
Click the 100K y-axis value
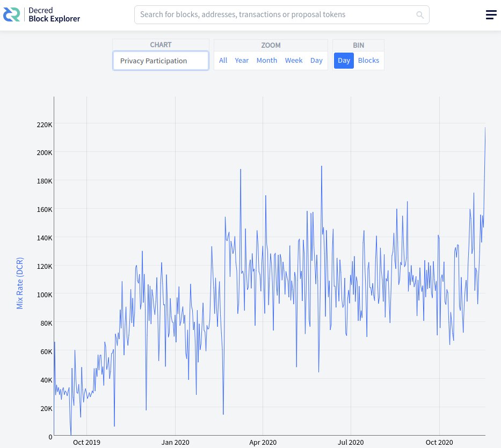(x=45, y=295)
